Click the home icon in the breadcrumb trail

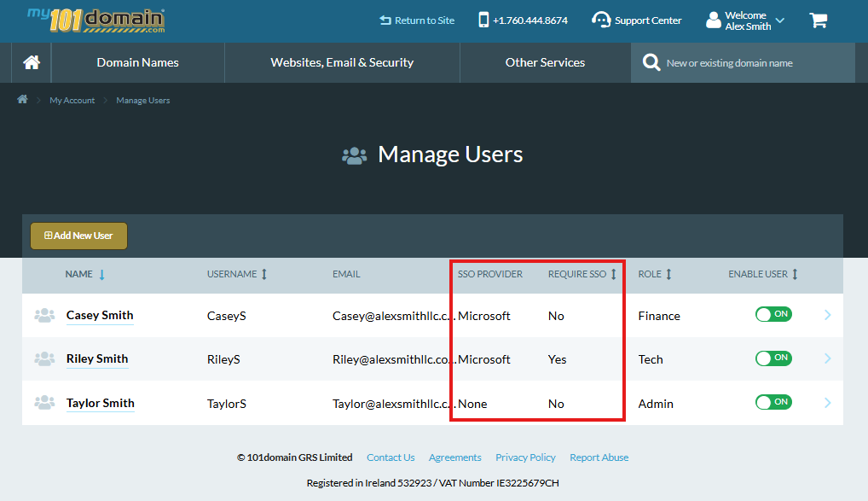pos(21,99)
